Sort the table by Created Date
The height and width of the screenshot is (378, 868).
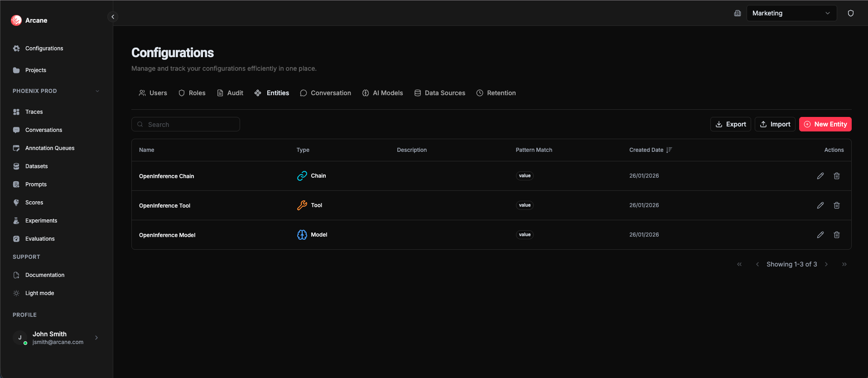point(669,150)
